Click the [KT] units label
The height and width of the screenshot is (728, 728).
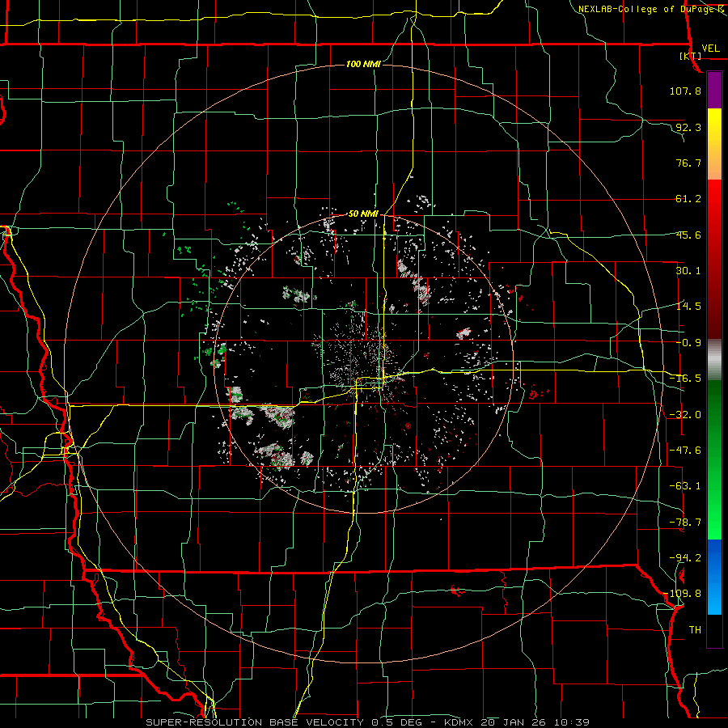691,56
